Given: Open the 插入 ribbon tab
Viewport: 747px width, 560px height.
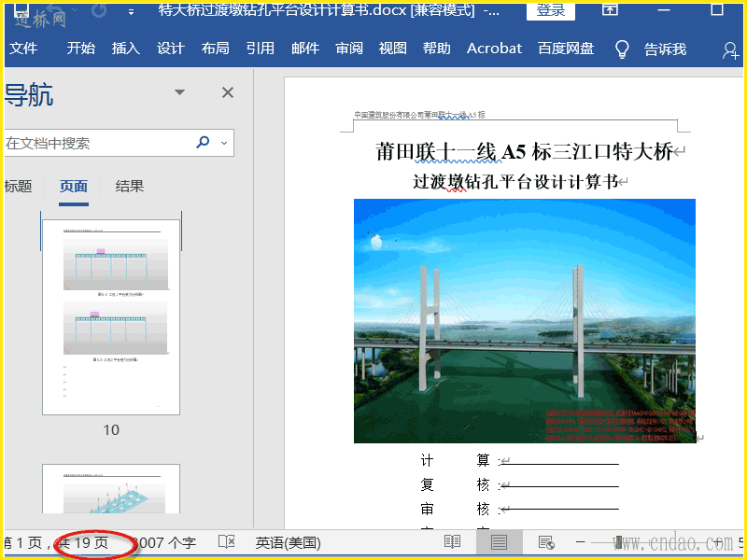Looking at the screenshot, I should click(125, 49).
